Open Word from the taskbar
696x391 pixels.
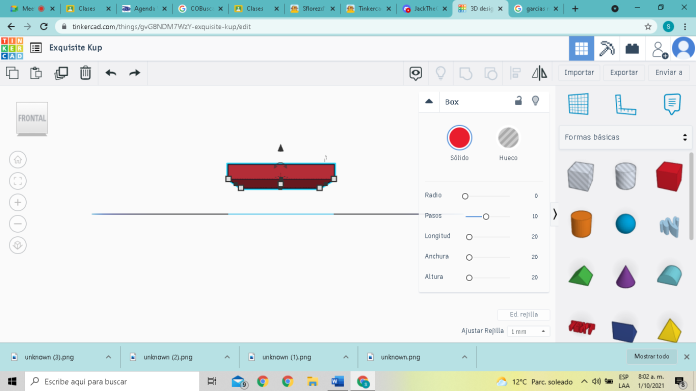pyautogui.click(x=337, y=381)
